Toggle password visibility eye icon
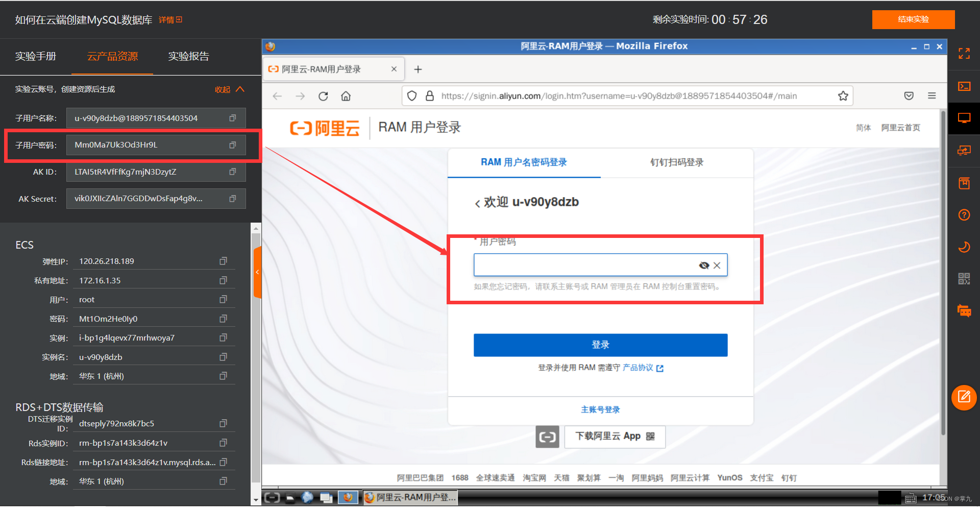The width and height of the screenshot is (980, 507). (704, 265)
